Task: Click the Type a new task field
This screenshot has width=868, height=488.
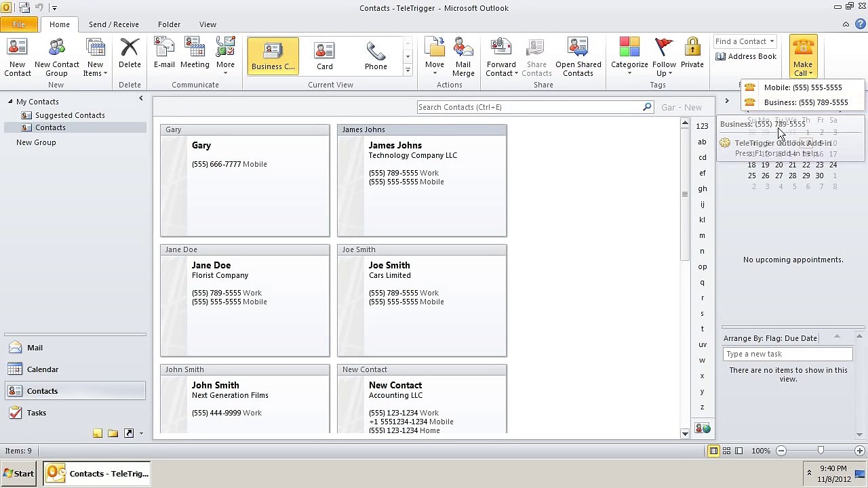Action: coord(787,354)
